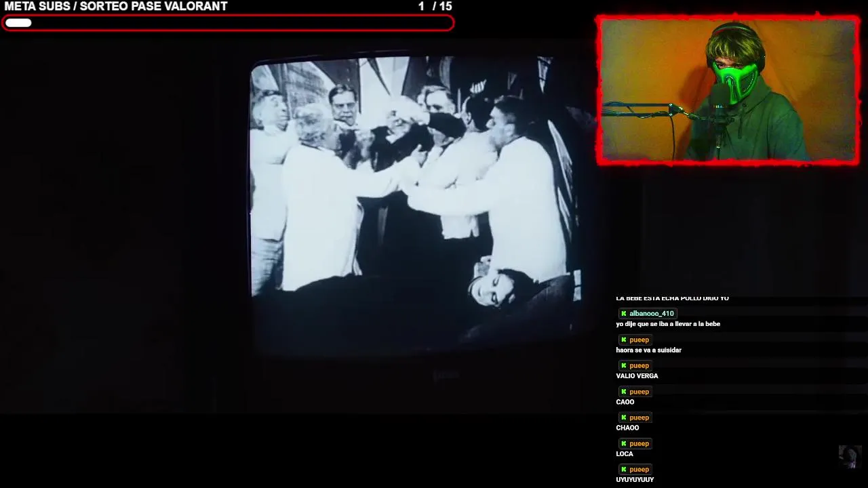Click the message 'haora se va a suisidar'
The image size is (868, 488).
(648, 350)
